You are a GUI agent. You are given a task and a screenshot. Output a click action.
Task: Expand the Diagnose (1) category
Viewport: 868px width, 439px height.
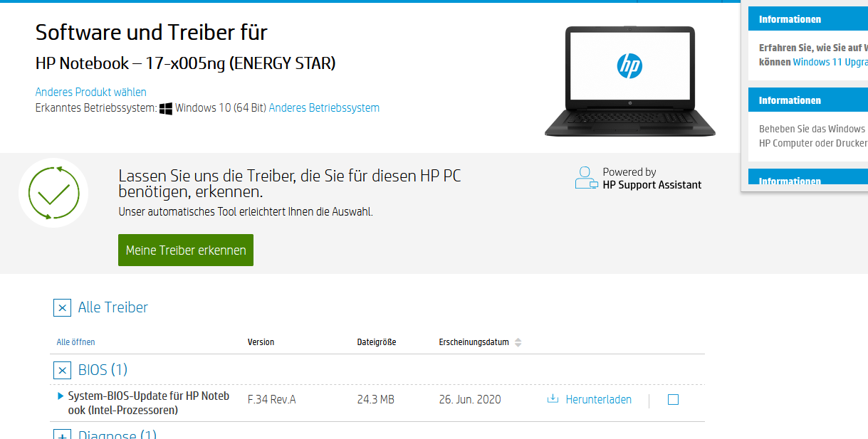tap(62, 434)
